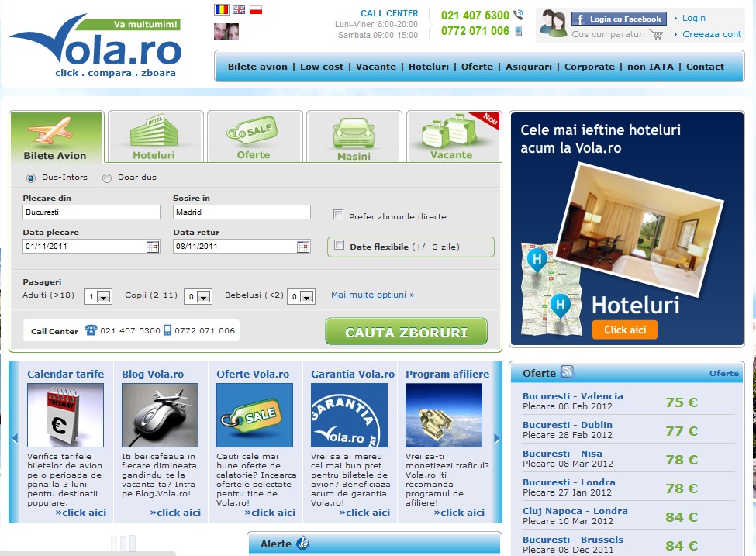Switch to the Hoteluri search tab
Screen dimensions: 756x556
(154, 139)
